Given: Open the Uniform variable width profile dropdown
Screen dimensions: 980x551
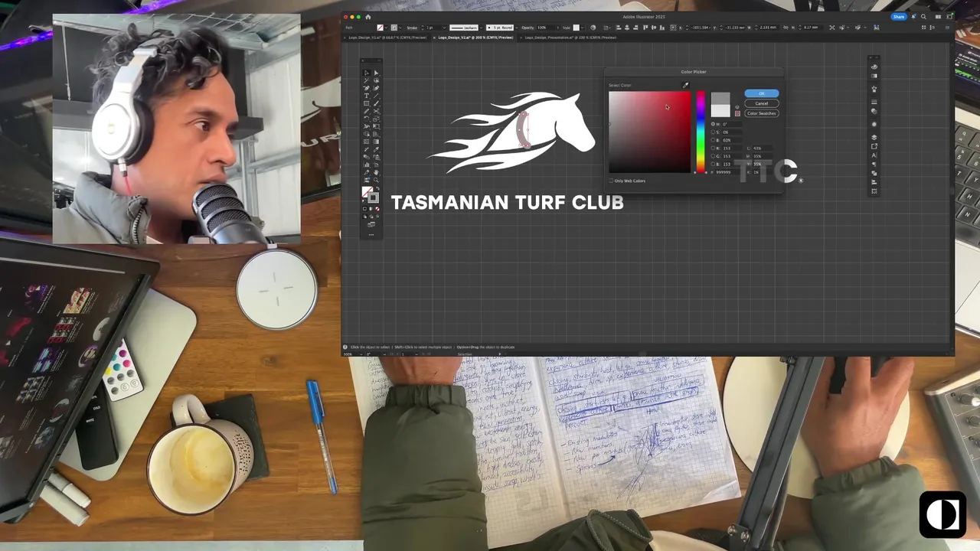Looking at the screenshot, I should pyautogui.click(x=481, y=28).
